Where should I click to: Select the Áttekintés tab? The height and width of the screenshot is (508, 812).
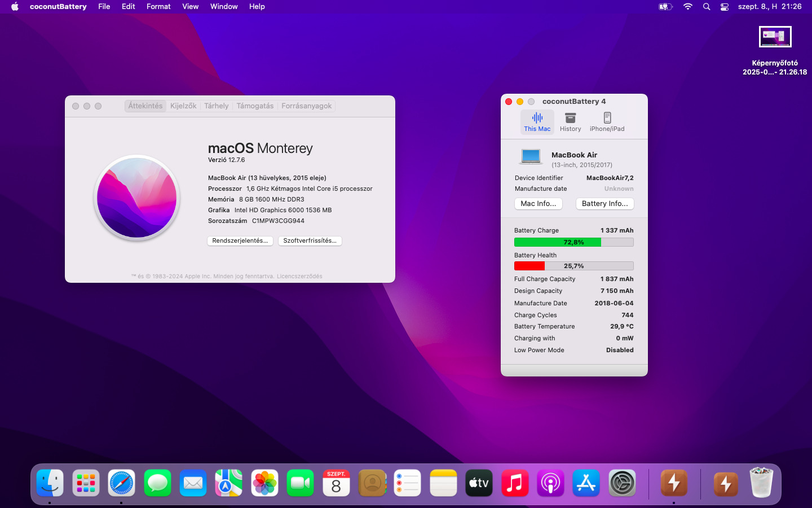145,106
